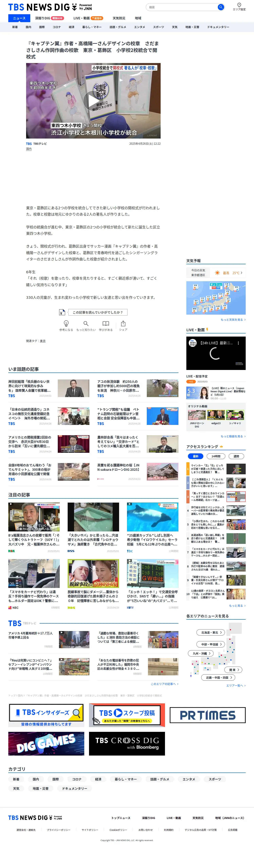Select the 週間 ranking toggle
Image resolution: width=254 pixels, height=868 pixels.
click(x=236, y=456)
